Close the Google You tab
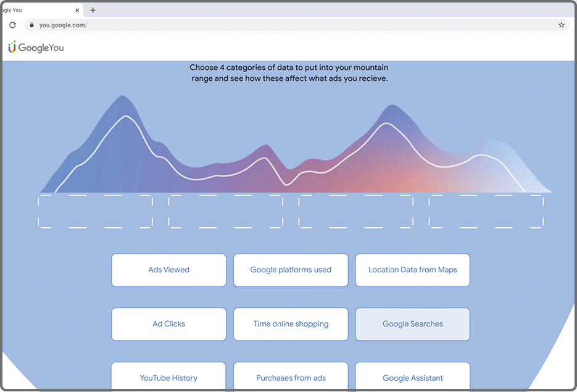 click(x=77, y=10)
